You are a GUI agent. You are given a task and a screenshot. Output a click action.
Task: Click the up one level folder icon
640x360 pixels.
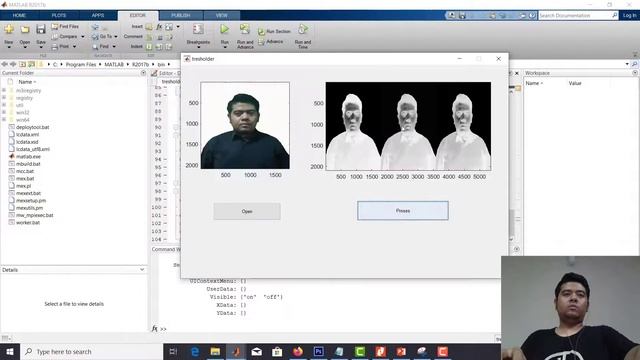click(x=22, y=64)
